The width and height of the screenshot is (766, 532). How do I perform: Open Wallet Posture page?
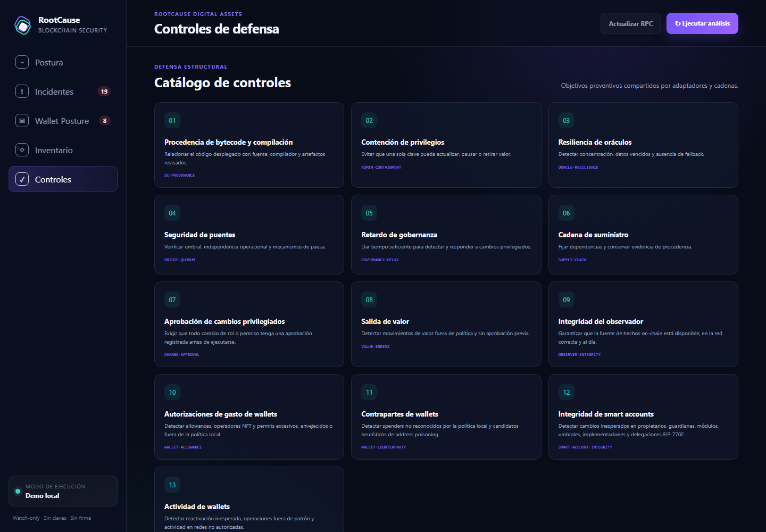point(63,121)
